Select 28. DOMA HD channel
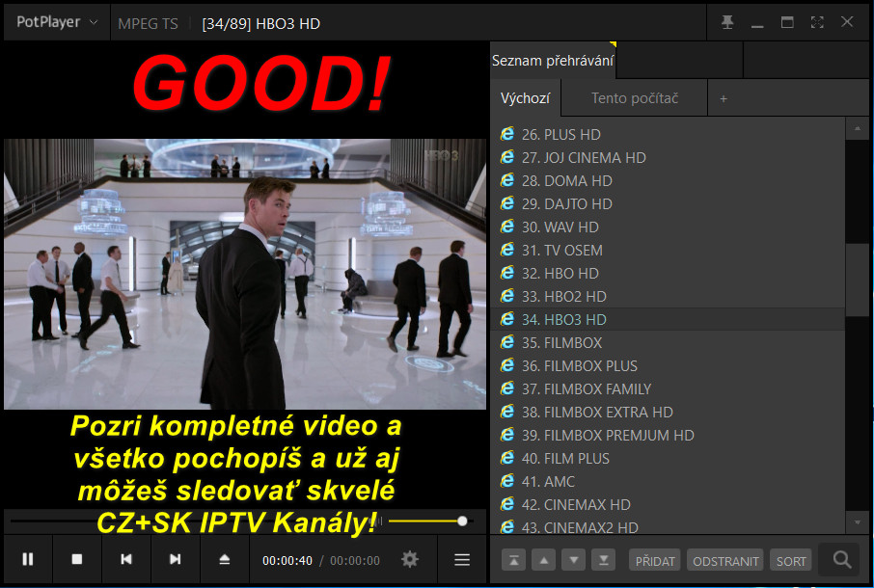 point(668,180)
